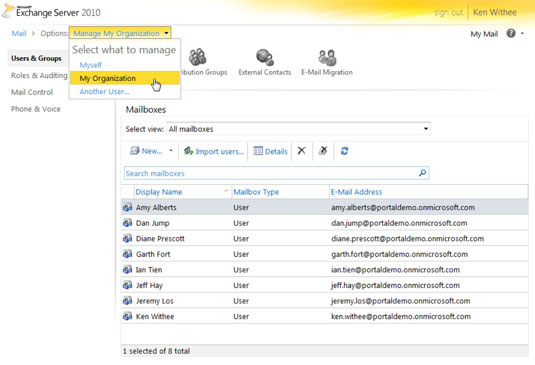Open the Distribution Groups icon
The height and width of the screenshot is (365, 535).
tap(198, 57)
